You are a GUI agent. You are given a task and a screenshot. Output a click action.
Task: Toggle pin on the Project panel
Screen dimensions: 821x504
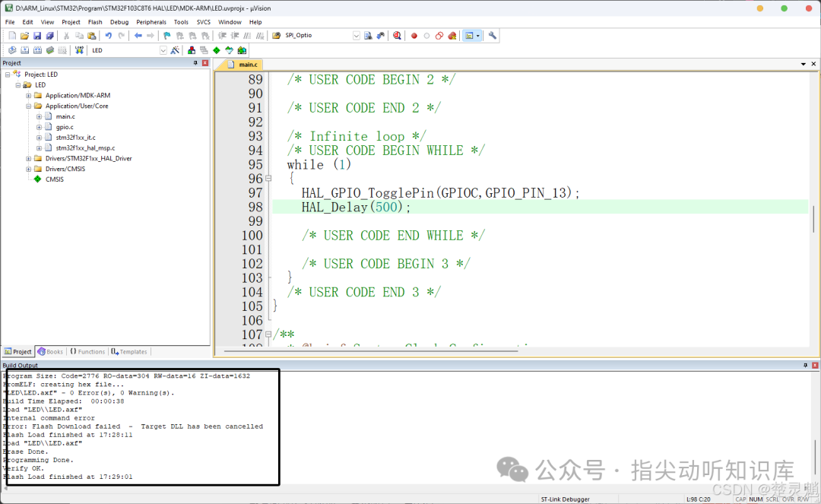coord(195,63)
